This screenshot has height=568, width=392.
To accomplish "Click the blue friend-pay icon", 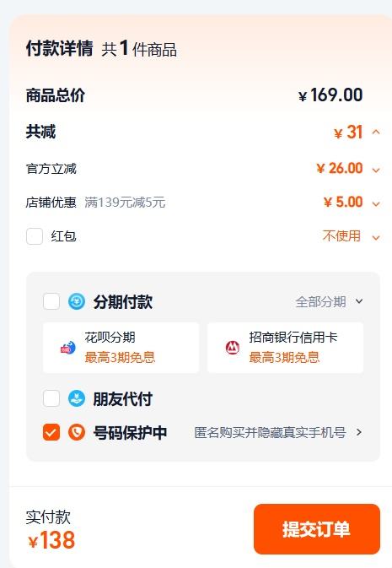I will tap(77, 399).
